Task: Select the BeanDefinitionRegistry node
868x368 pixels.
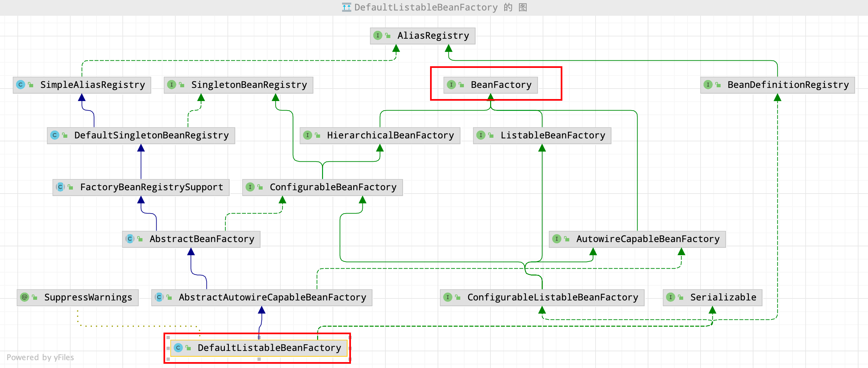Action: 777,85
